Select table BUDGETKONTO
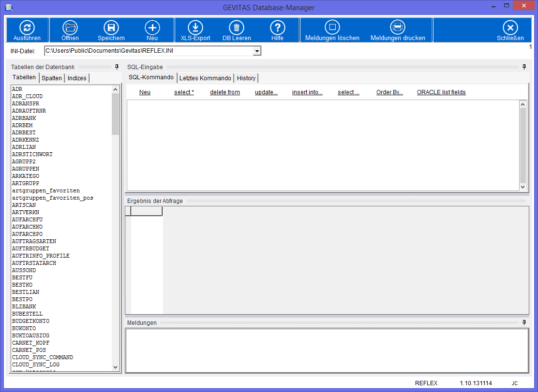 point(30,321)
